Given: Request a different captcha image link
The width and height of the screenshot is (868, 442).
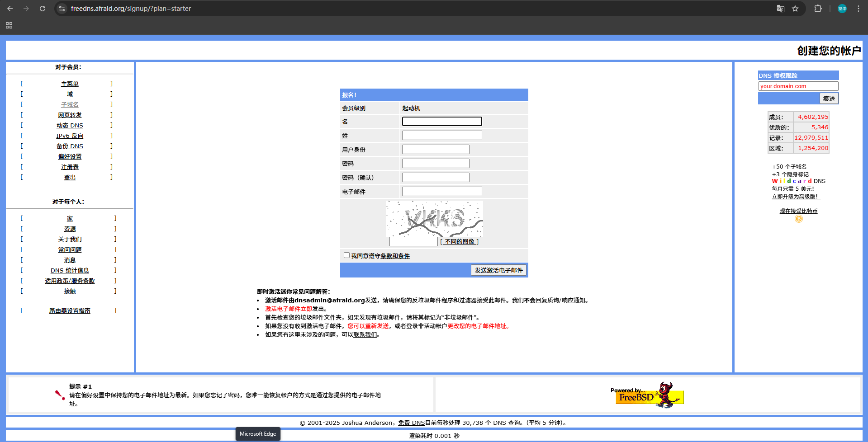Looking at the screenshot, I should [x=460, y=242].
